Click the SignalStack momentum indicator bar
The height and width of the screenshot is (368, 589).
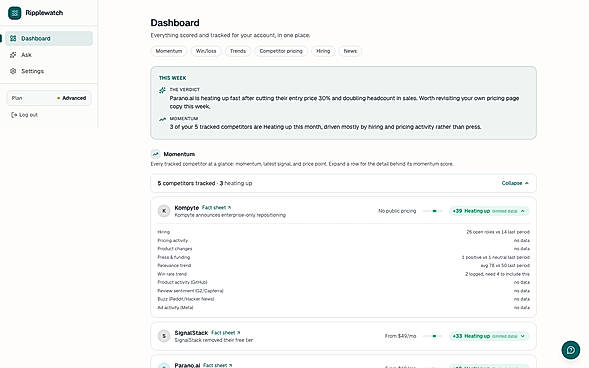click(x=433, y=336)
